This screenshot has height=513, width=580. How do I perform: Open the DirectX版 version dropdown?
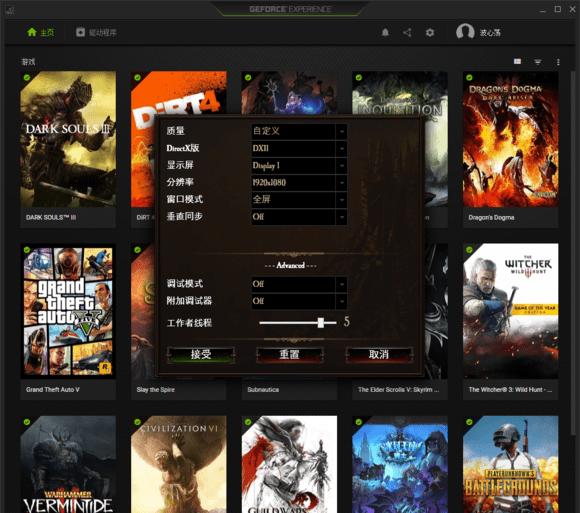(x=299, y=149)
